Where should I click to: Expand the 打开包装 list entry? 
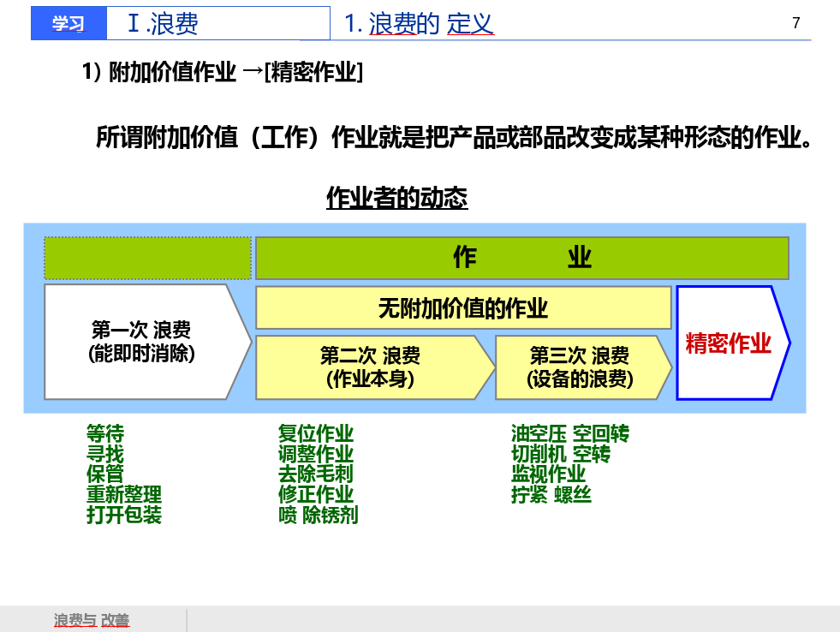pyautogui.click(x=125, y=516)
